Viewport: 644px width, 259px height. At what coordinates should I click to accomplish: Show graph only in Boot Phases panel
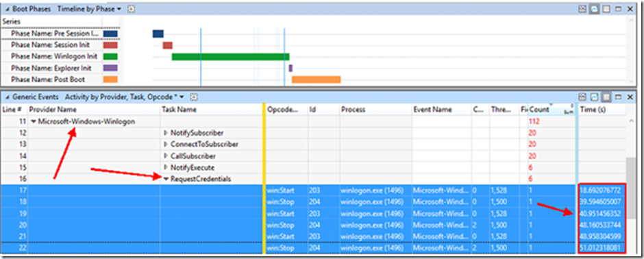[x=594, y=9]
